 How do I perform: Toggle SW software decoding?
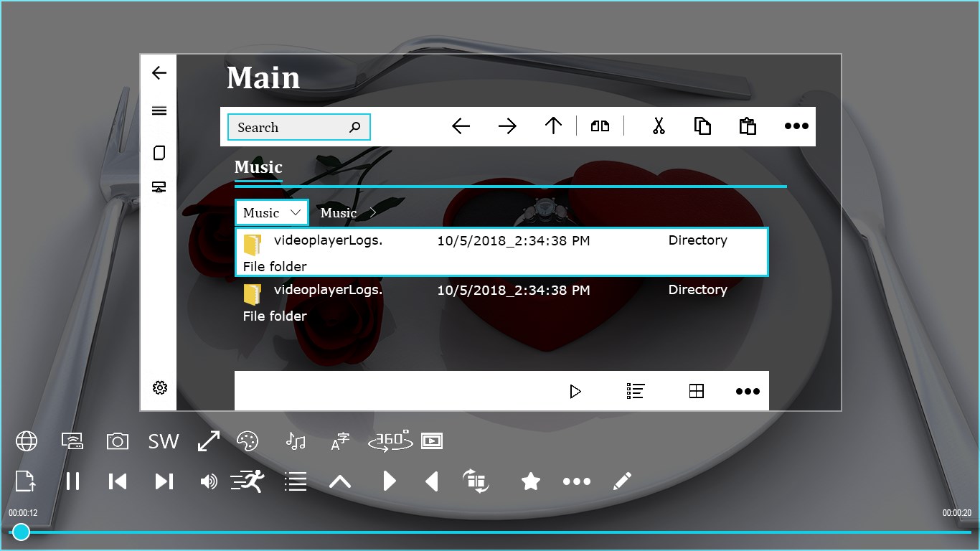164,441
